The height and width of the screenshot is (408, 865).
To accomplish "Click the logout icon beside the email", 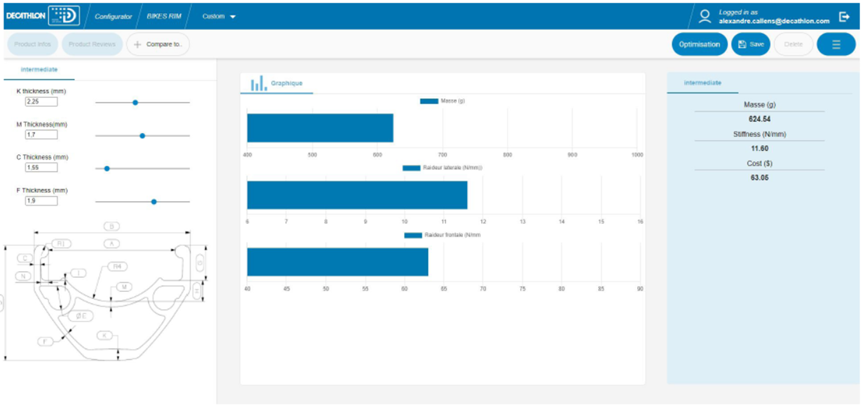I will pyautogui.click(x=845, y=17).
